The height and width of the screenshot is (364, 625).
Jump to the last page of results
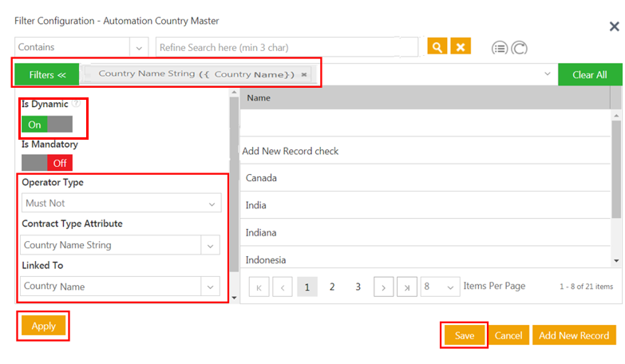click(x=406, y=287)
